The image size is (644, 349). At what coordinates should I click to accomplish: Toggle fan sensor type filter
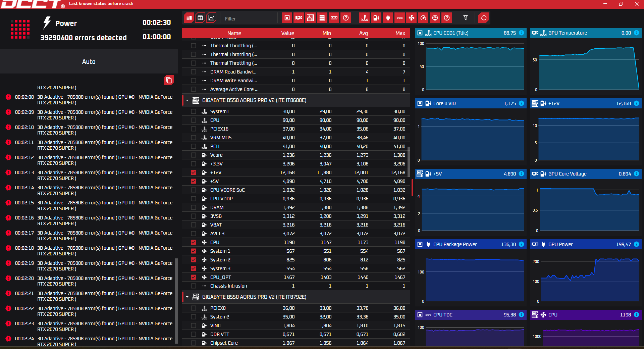tap(412, 18)
